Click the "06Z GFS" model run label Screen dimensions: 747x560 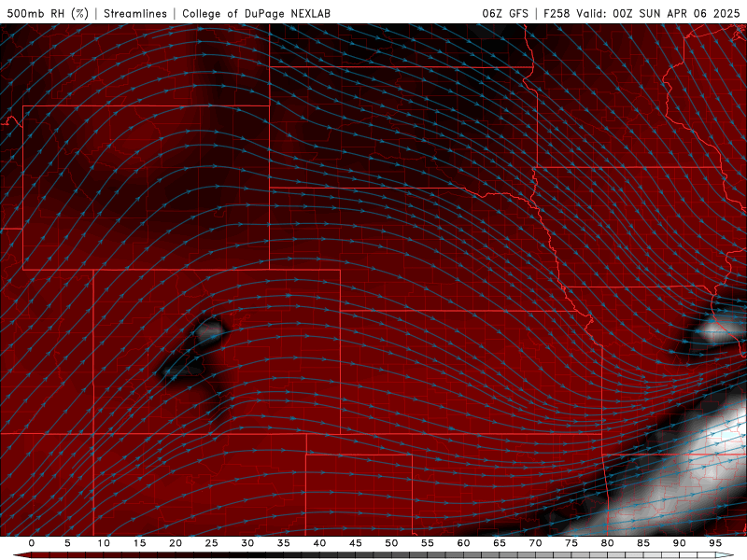pos(505,13)
